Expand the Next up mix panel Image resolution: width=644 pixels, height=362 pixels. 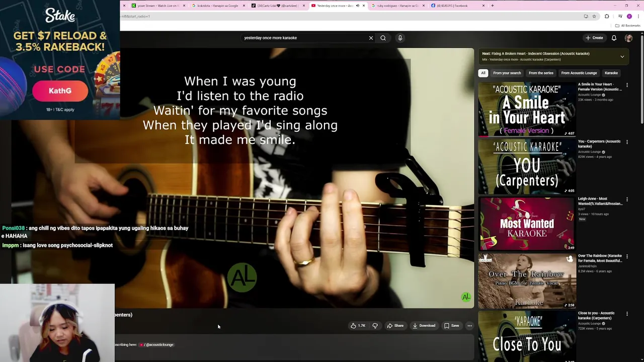point(622,56)
